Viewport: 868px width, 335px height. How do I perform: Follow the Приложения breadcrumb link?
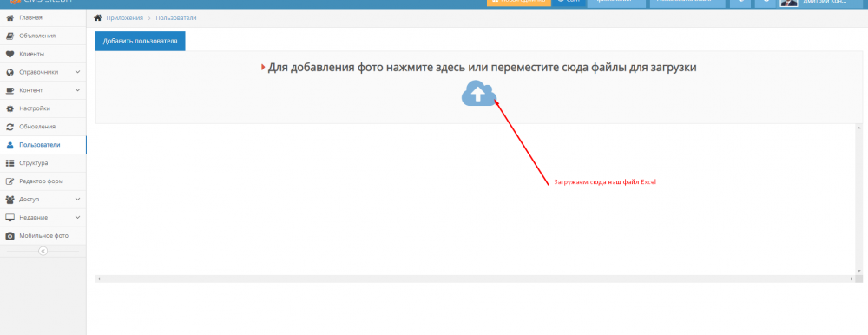124,18
